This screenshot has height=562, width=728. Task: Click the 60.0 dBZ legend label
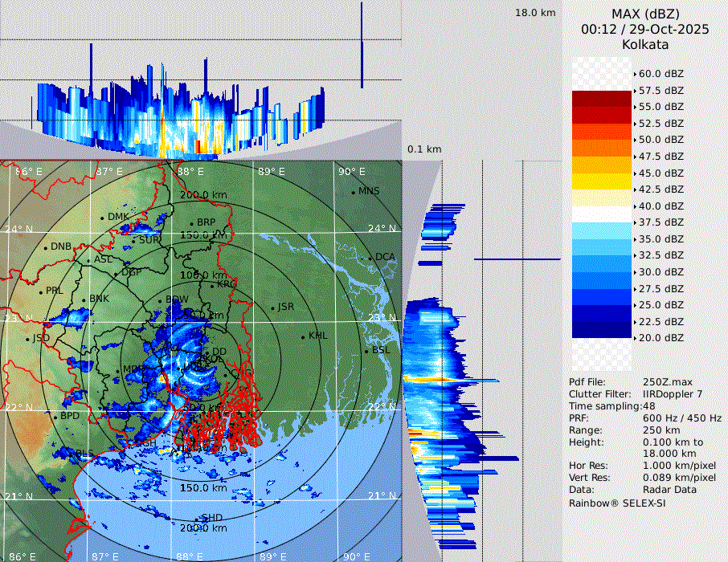coord(661,74)
